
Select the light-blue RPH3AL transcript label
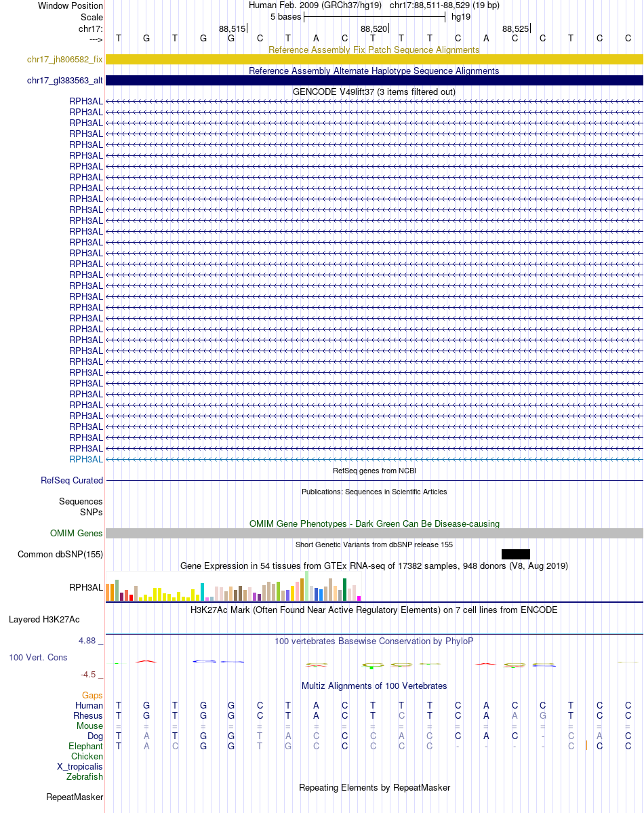(86, 459)
